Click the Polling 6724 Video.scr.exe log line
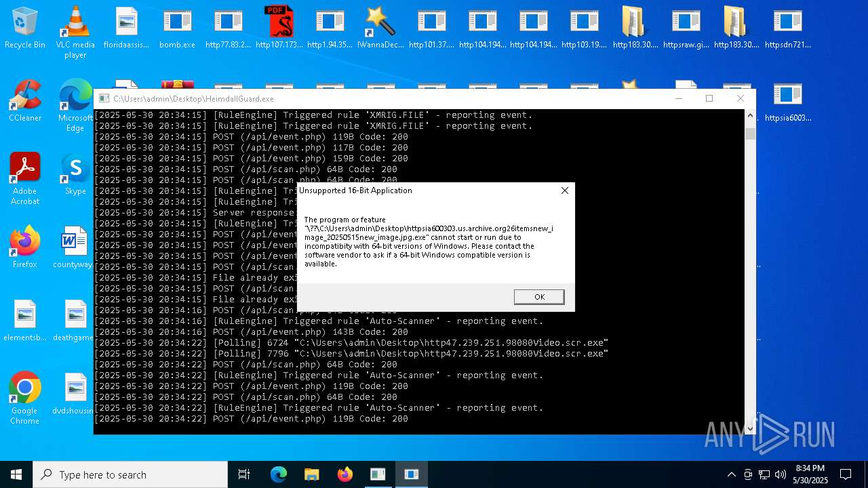The width and height of the screenshot is (868, 488). (x=351, y=343)
